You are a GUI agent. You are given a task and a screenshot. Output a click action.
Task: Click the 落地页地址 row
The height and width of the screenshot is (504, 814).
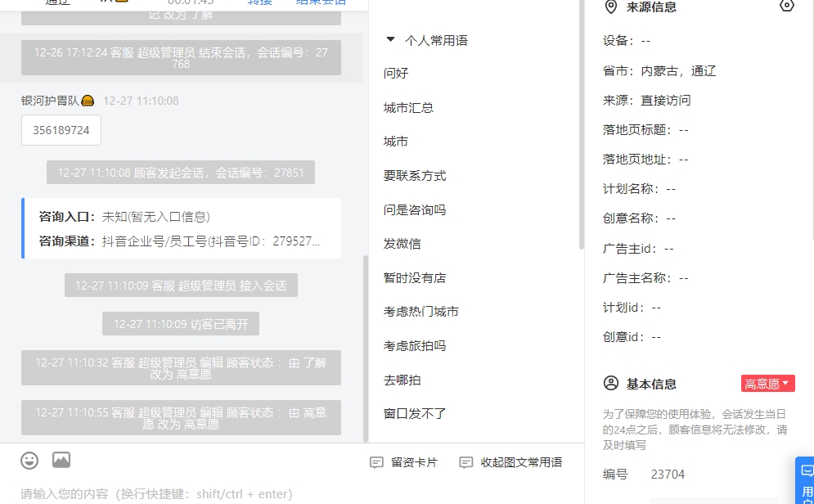[645, 160]
